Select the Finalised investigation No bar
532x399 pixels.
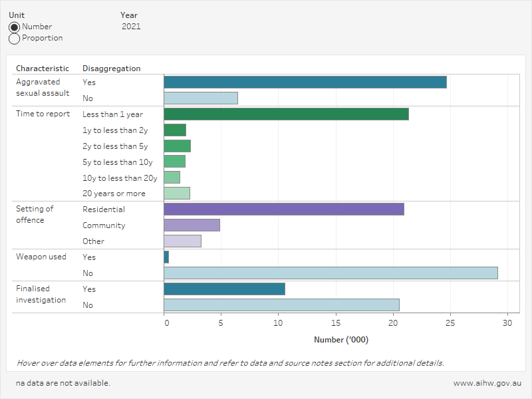pos(281,305)
